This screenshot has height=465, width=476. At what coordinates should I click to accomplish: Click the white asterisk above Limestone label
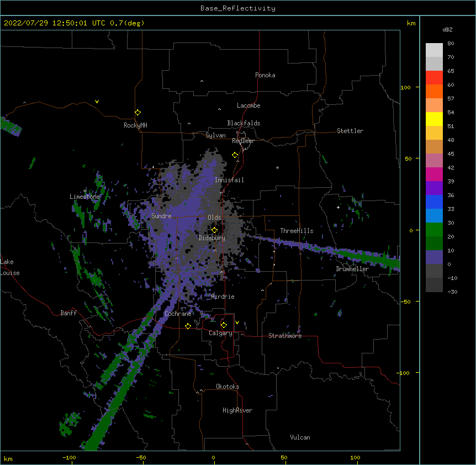(85, 191)
